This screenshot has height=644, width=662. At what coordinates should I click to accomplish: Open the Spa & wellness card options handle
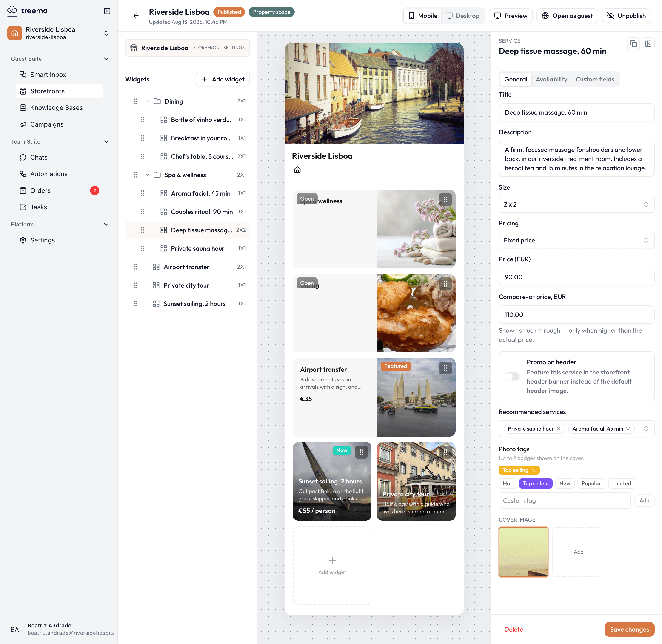click(x=445, y=200)
